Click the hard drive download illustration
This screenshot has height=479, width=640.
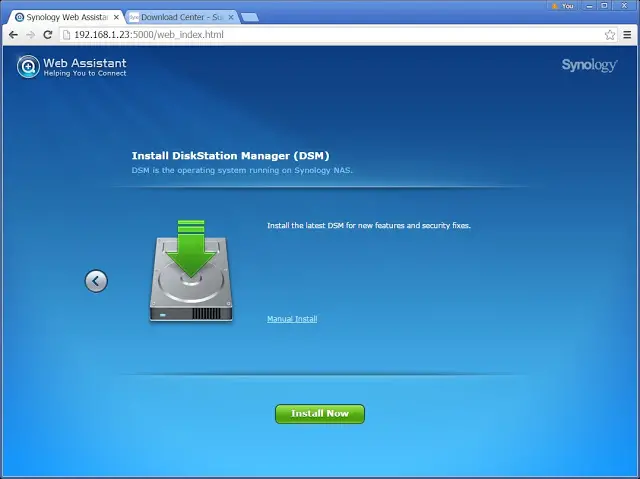pos(191,271)
